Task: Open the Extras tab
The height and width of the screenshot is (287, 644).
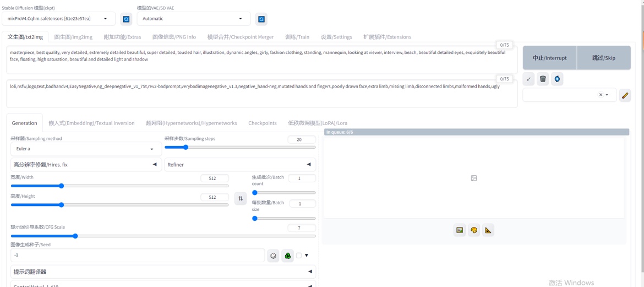Action: [122, 36]
